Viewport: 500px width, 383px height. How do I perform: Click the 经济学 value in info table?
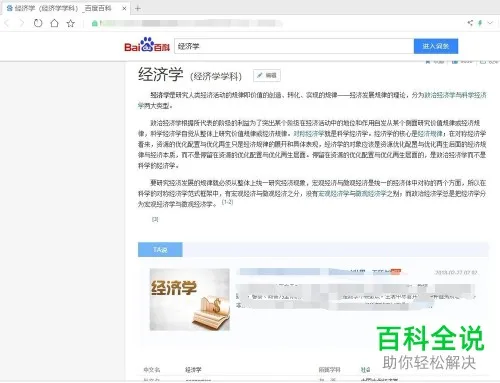click(x=193, y=370)
